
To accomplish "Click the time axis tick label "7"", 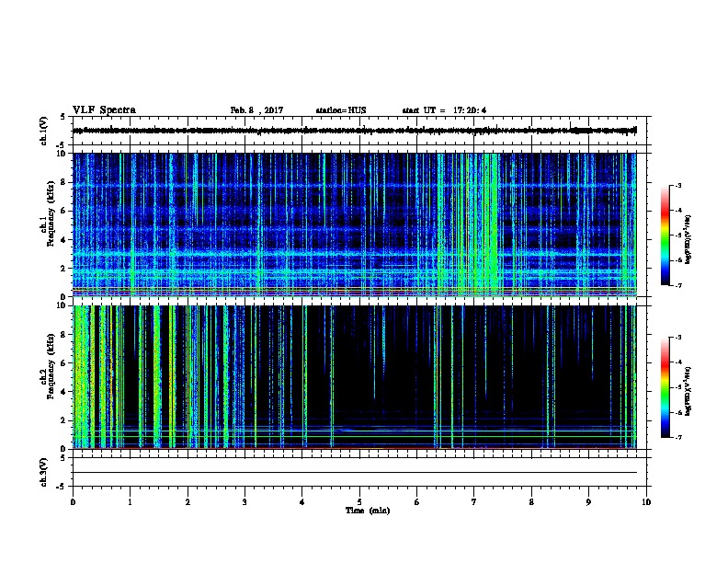I will (x=474, y=502).
